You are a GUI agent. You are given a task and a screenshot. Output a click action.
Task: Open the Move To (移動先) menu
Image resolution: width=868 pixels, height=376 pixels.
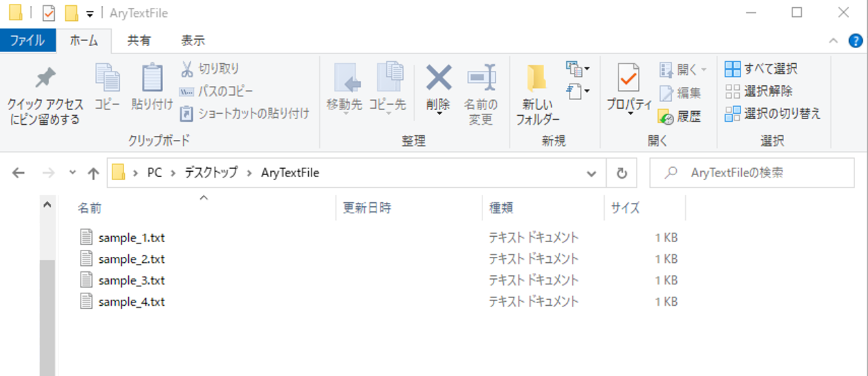pyautogui.click(x=344, y=88)
